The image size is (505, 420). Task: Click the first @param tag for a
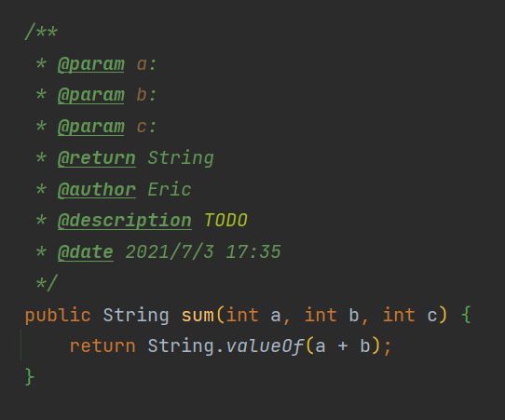pos(90,64)
